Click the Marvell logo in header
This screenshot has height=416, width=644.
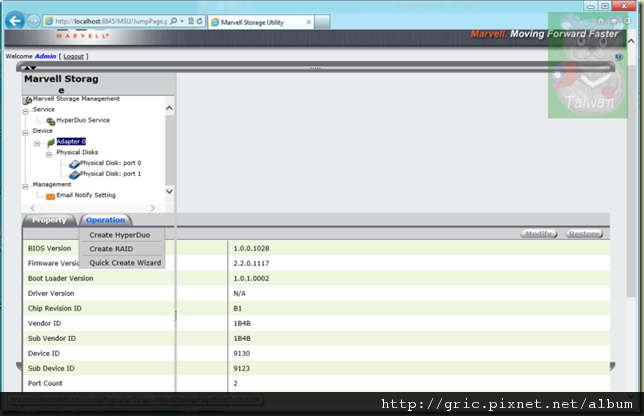click(83, 35)
